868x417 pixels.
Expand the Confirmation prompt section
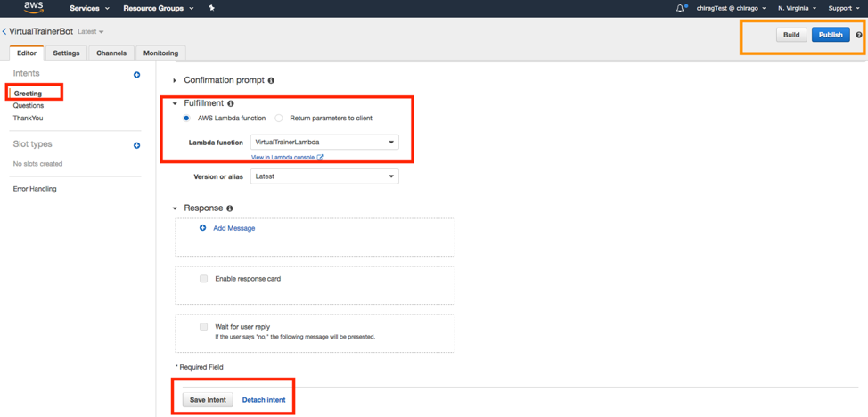[x=175, y=81]
